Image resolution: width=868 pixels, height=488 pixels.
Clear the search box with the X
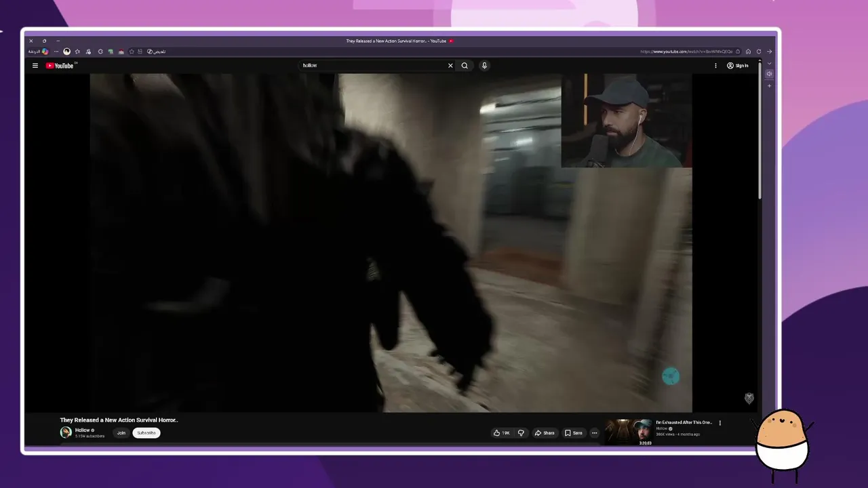tap(450, 66)
